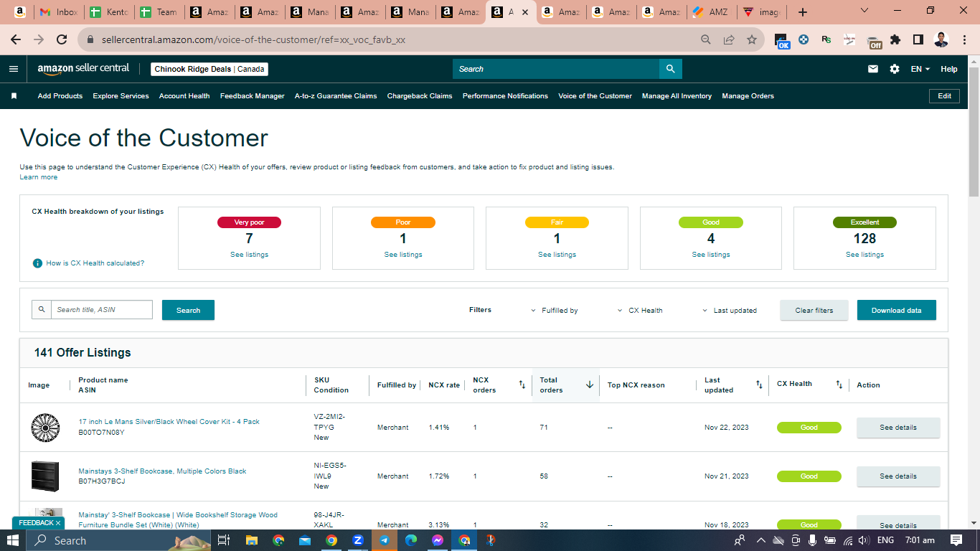Switch to the Gmail Inbox browser tab
Image resolution: width=980 pixels, height=551 pixels.
(x=59, y=12)
